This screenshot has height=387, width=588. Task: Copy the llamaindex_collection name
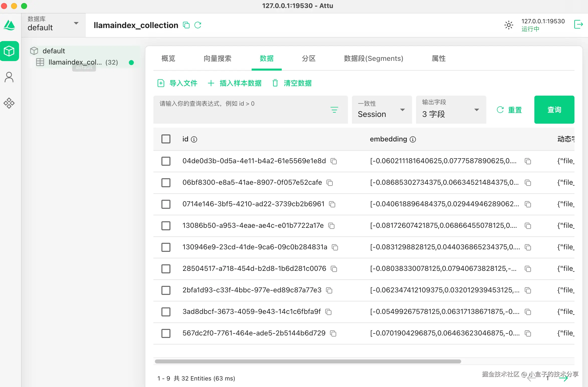(x=186, y=25)
